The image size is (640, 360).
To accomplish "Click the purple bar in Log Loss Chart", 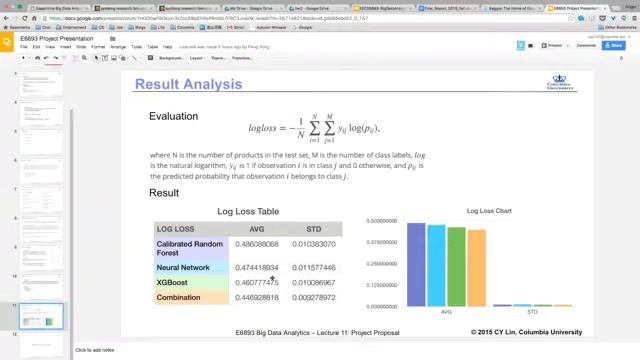I will coord(416,264).
